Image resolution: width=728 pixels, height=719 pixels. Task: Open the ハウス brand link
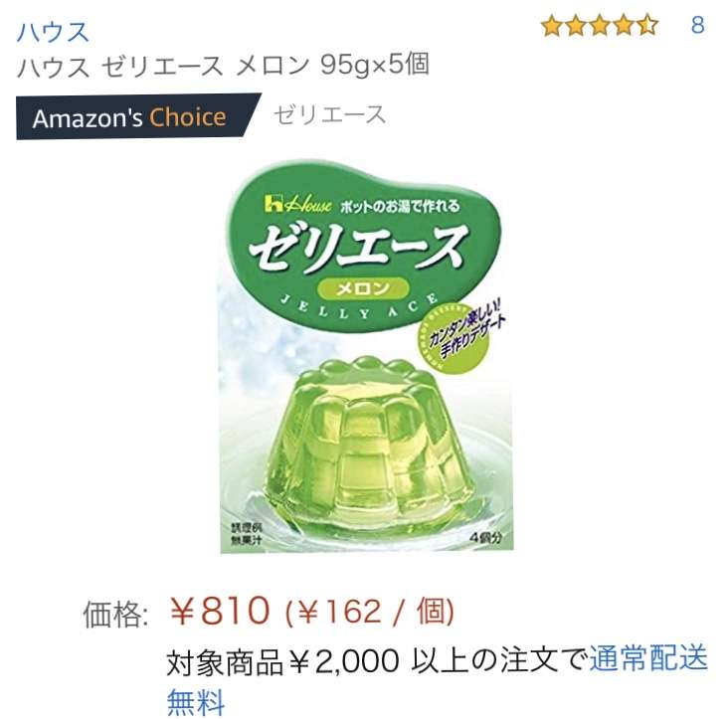53,32
